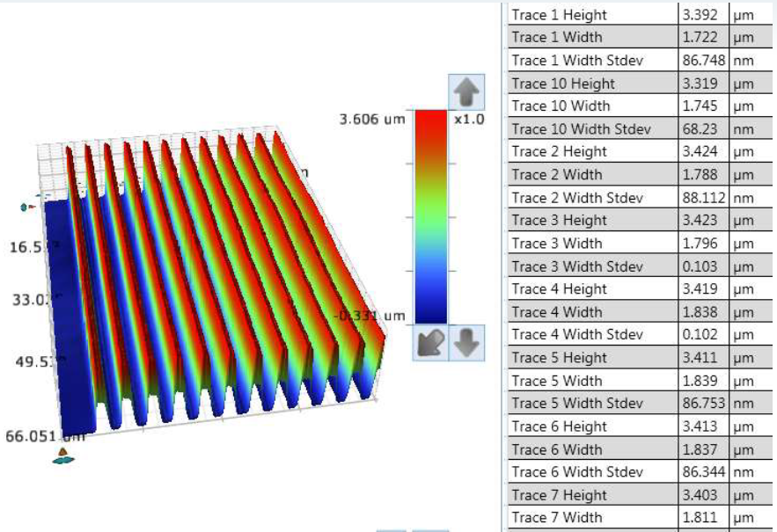
Task: Select the Trace 4 Width row label
Action: click(x=557, y=312)
